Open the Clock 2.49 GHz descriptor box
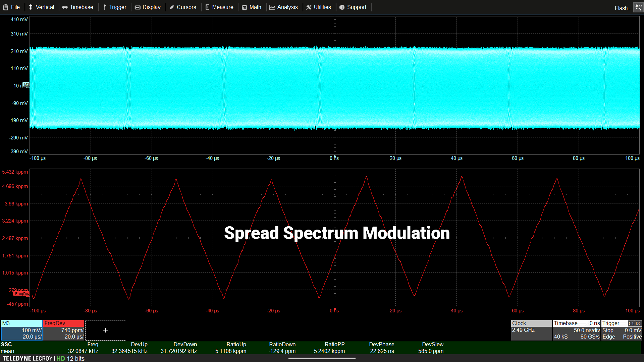This screenshot has height=362, width=644. click(x=531, y=330)
